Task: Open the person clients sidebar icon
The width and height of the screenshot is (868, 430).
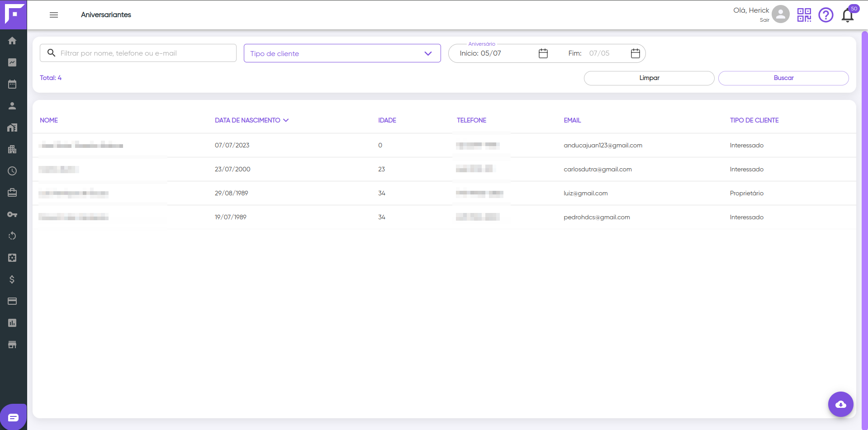Action: coord(12,106)
